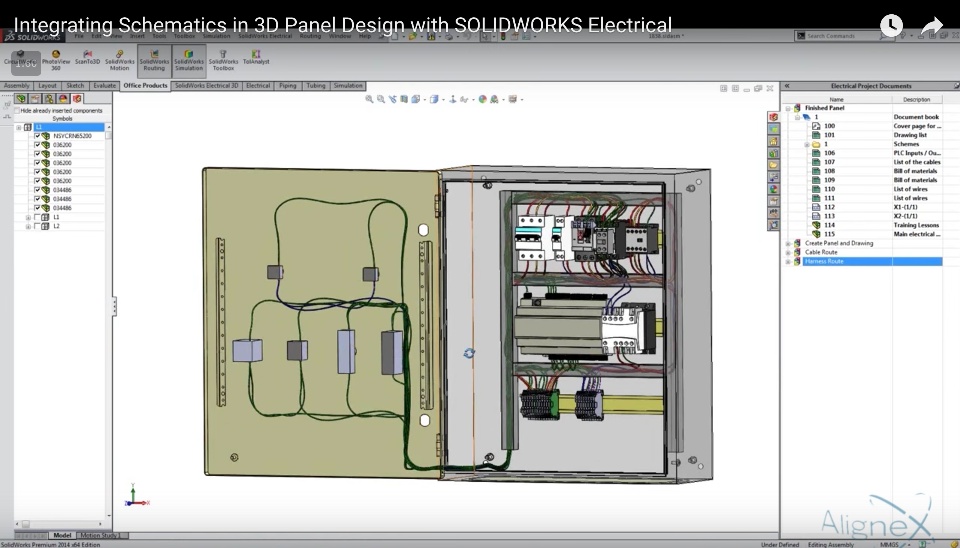Viewport: 960px width, 548px height.
Task: Click the MMGS units status bar entry
Action: click(890, 544)
